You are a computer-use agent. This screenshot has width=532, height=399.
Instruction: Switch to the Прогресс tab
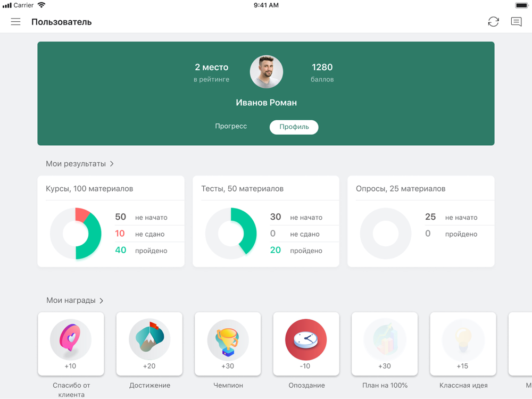tap(231, 126)
